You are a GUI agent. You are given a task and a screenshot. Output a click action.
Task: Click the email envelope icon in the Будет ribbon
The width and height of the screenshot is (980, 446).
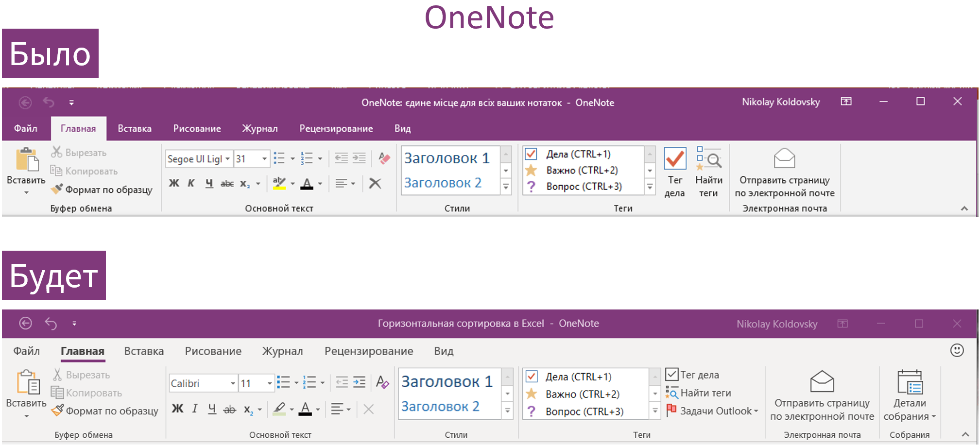(x=822, y=382)
